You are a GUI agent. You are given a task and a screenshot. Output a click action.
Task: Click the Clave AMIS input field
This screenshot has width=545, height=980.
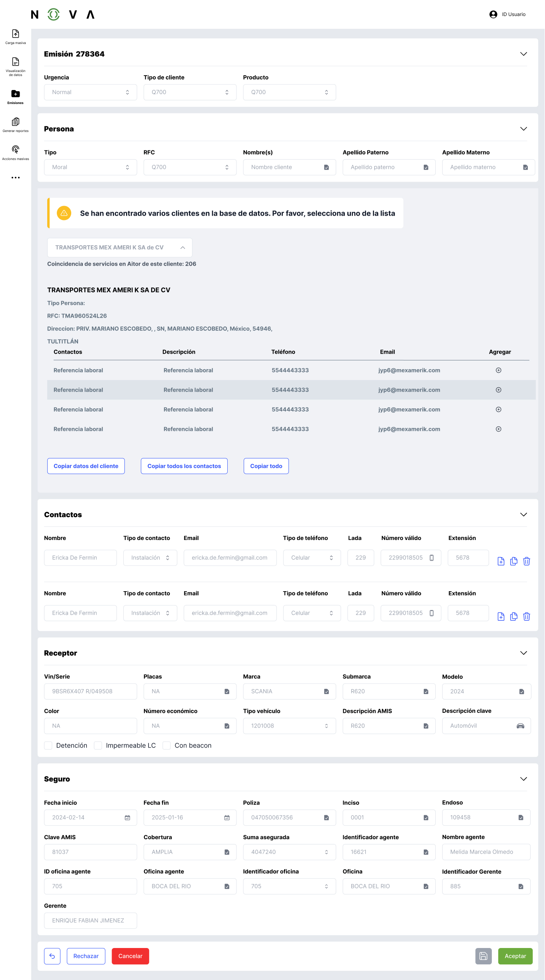[x=90, y=852]
